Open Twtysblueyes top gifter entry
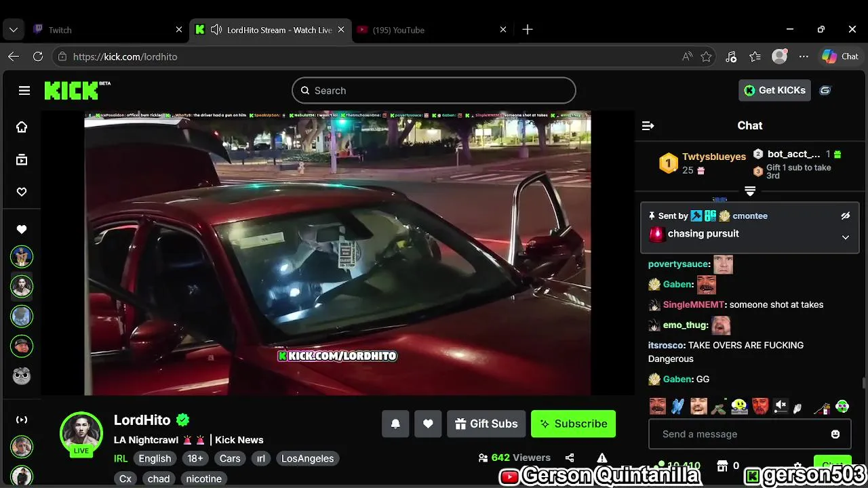The width and height of the screenshot is (868, 488). click(704, 163)
